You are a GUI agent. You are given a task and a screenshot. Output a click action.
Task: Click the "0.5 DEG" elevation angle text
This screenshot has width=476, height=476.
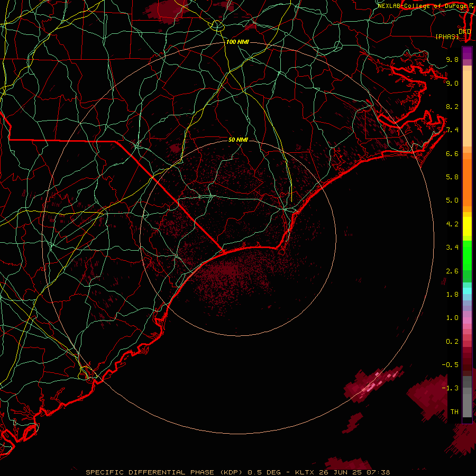click(x=264, y=472)
